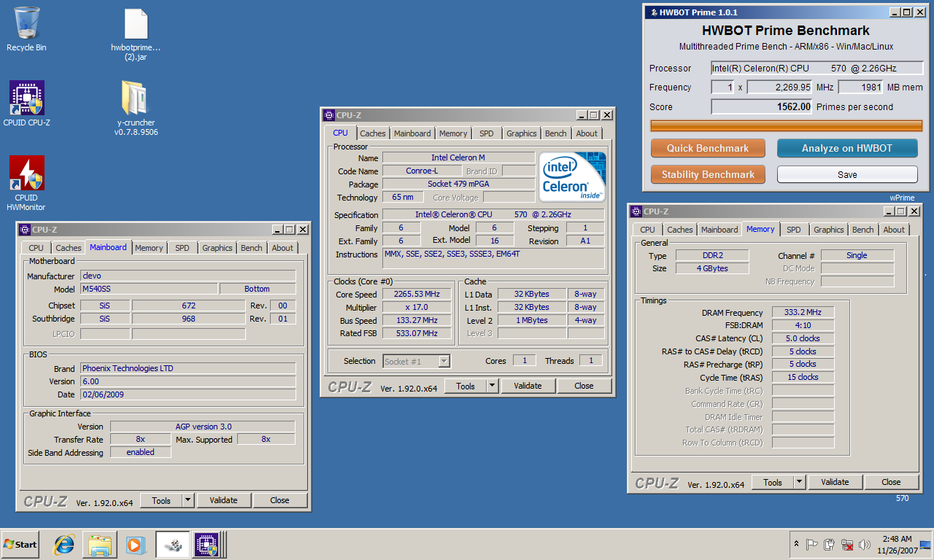
Task: Click Validate in Memory CPU-Z window
Action: pos(835,482)
